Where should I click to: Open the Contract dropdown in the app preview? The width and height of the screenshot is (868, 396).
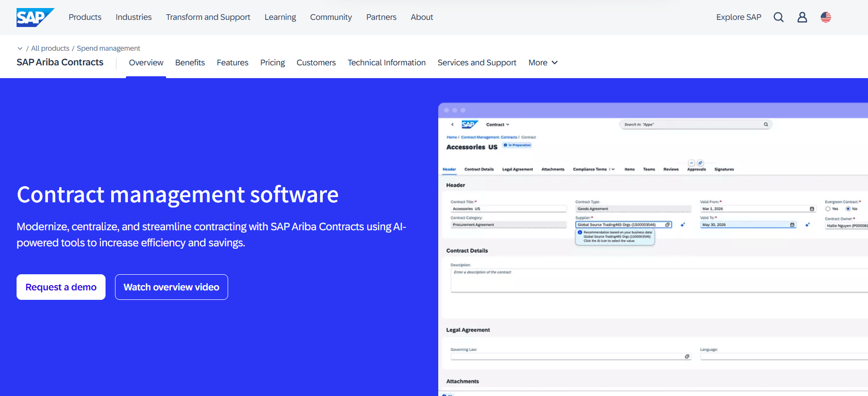(498, 125)
